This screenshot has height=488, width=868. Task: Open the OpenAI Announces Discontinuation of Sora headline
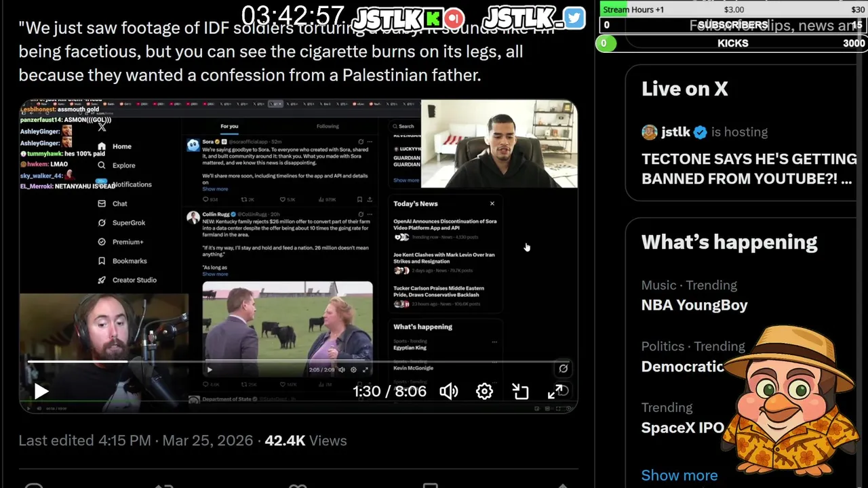click(x=445, y=224)
